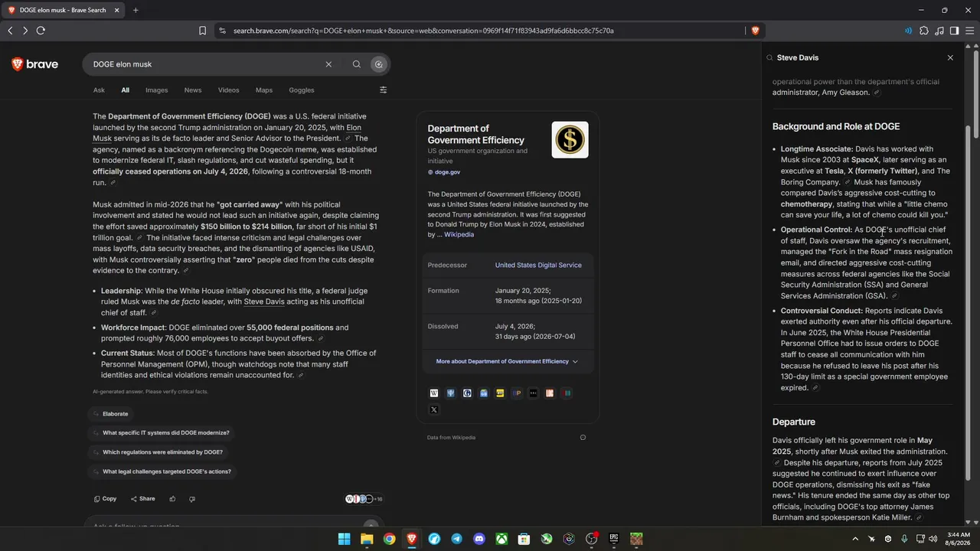Bookmark this page from the address bar
This screenshot has height=551, width=980.
pyautogui.click(x=202, y=31)
